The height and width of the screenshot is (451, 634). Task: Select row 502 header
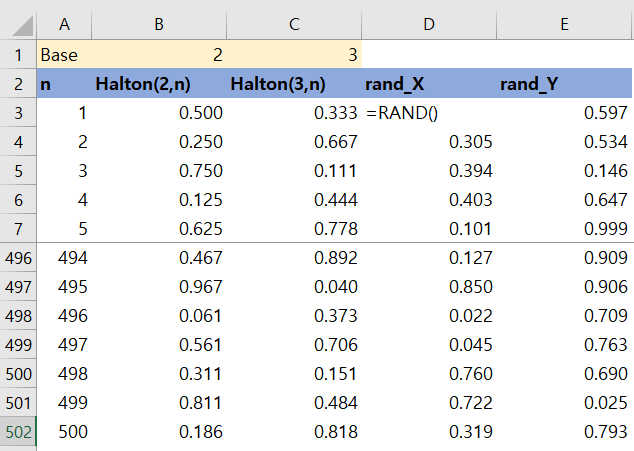pos(18,432)
